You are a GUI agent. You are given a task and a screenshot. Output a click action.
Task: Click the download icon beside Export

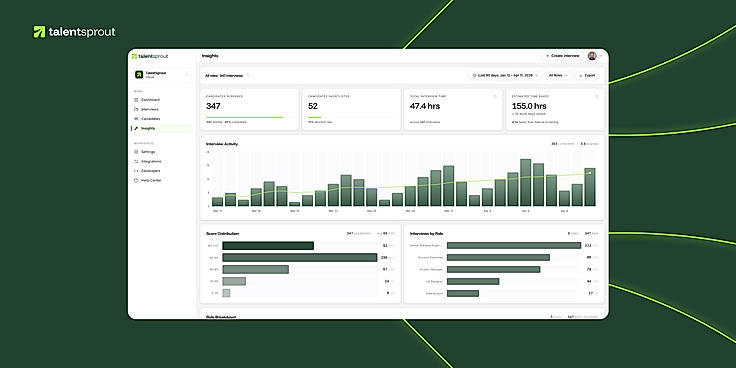point(581,76)
